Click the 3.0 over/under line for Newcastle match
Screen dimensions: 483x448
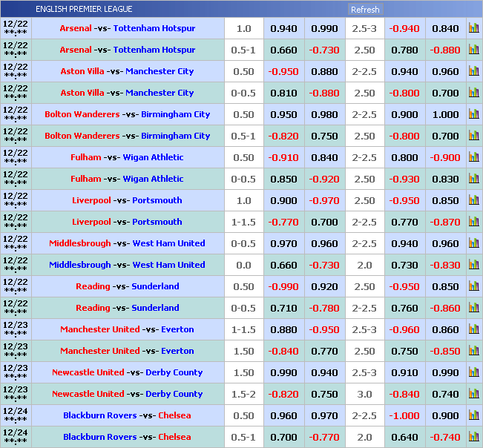pos(364,395)
